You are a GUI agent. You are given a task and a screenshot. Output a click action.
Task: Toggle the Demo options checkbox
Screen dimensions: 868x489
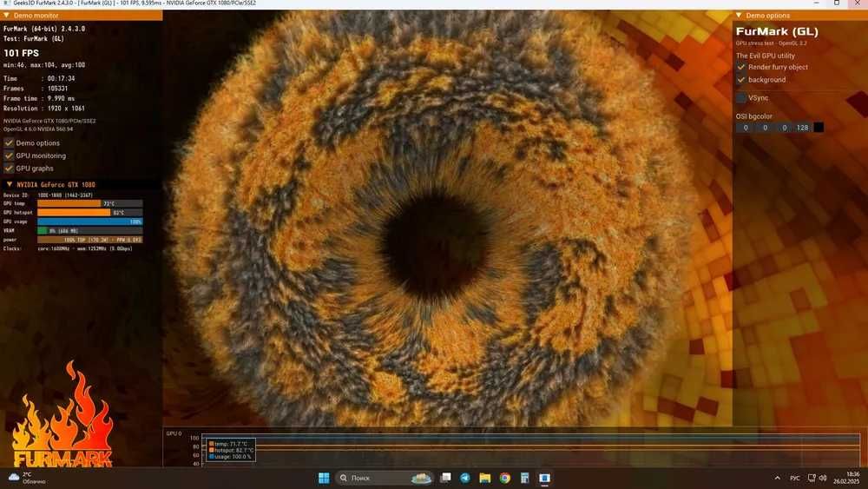(x=9, y=143)
